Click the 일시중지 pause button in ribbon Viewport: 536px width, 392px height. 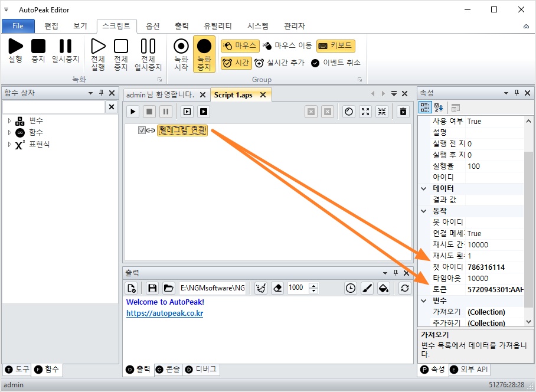pos(66,51)
